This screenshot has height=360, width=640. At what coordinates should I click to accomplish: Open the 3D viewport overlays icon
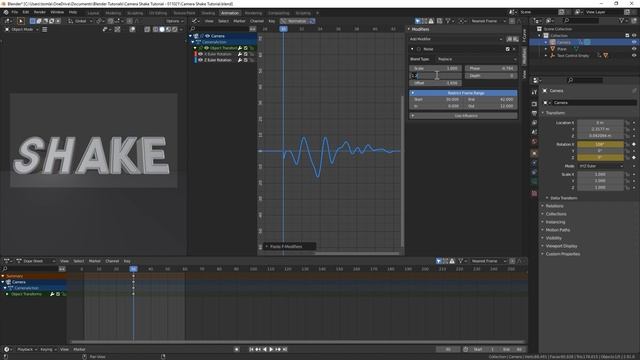pyautogui.click(x=132, y=29)
